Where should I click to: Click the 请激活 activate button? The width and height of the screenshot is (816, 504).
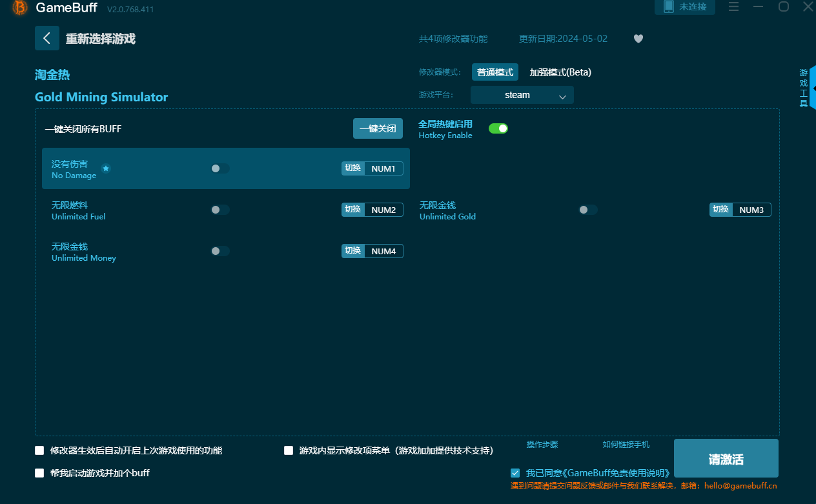[726, 459]
